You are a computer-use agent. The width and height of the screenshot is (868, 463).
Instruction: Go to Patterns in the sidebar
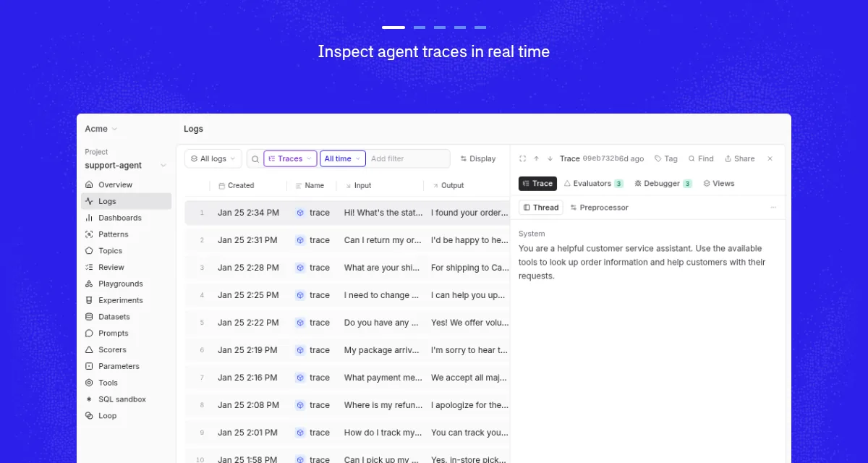[x=114, y=234]
